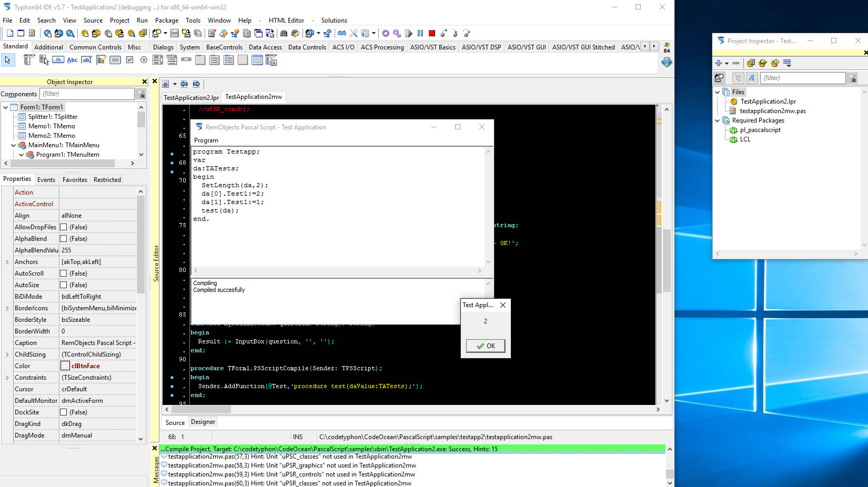The height and width of the screenshot is (487, 868).
Task: Collapse the Form1: TForm1 tree node
Action: (x=5, y=107)
